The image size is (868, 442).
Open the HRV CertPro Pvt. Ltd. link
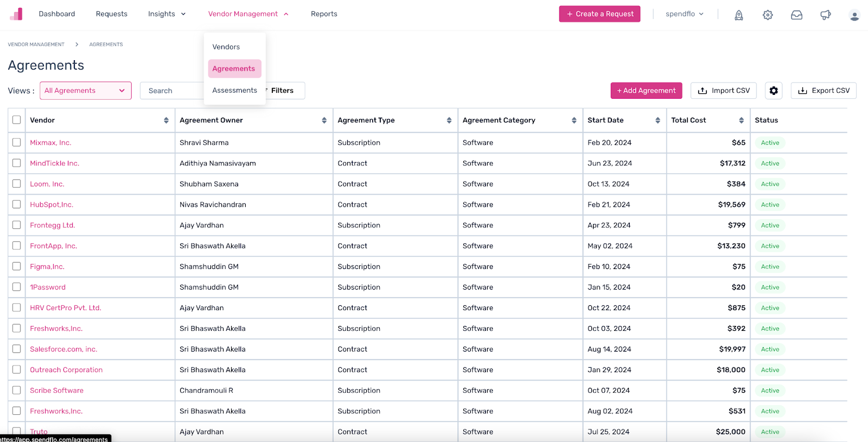tap(66, 308)
